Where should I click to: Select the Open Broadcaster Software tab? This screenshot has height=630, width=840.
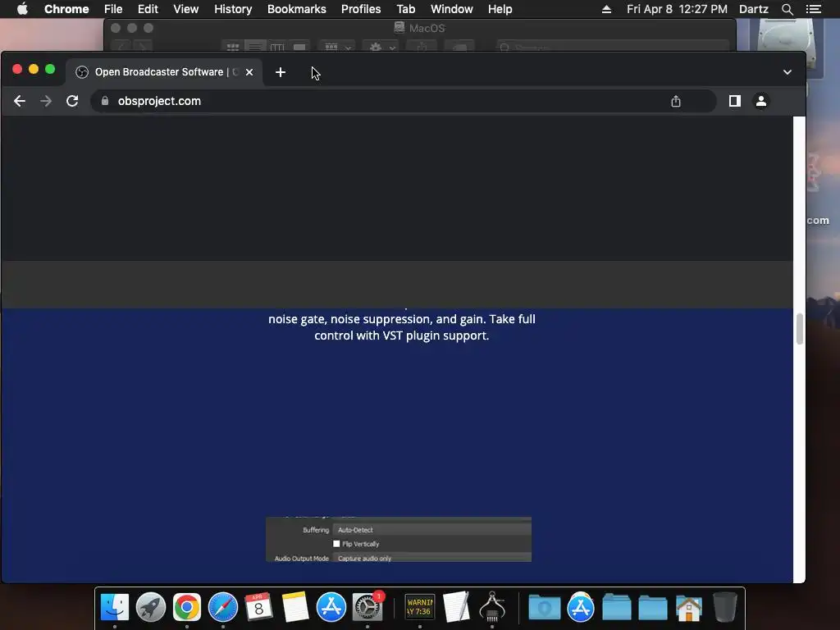(163, 72)
